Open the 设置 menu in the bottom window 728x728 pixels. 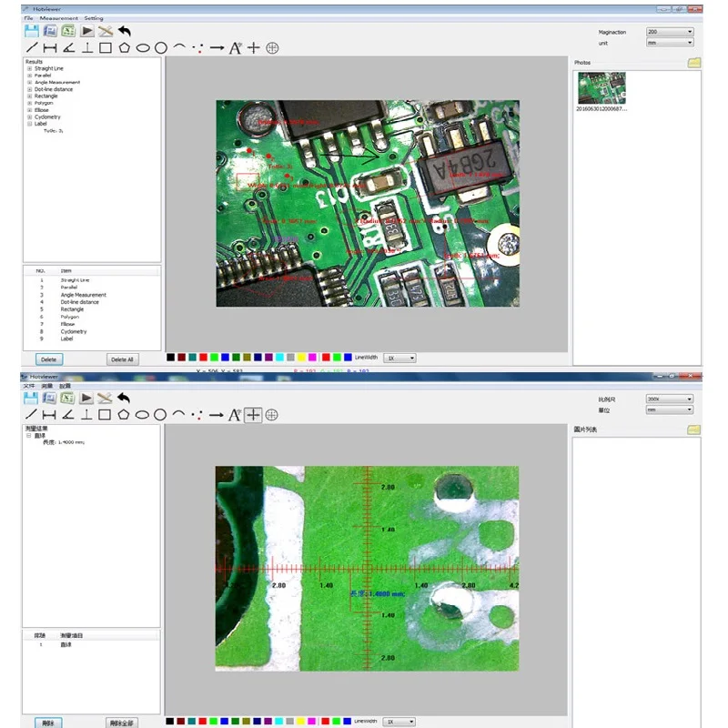(x=65, y=386)
